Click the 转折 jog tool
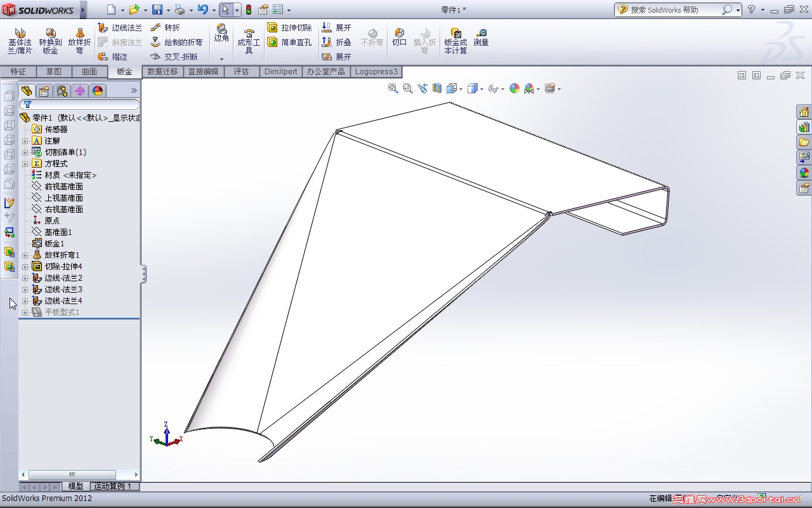Image resolution: width=812 pixels, height=508 pixels. (165, 28)
